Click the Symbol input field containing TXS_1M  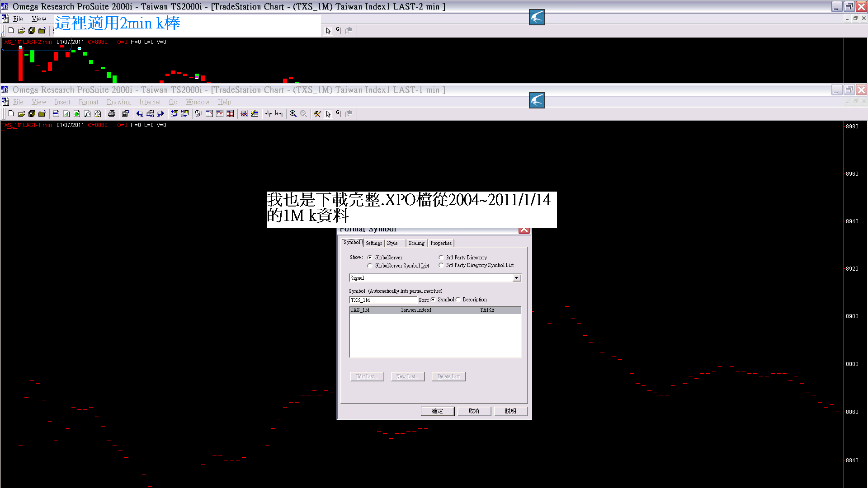[x=383, y=300]
